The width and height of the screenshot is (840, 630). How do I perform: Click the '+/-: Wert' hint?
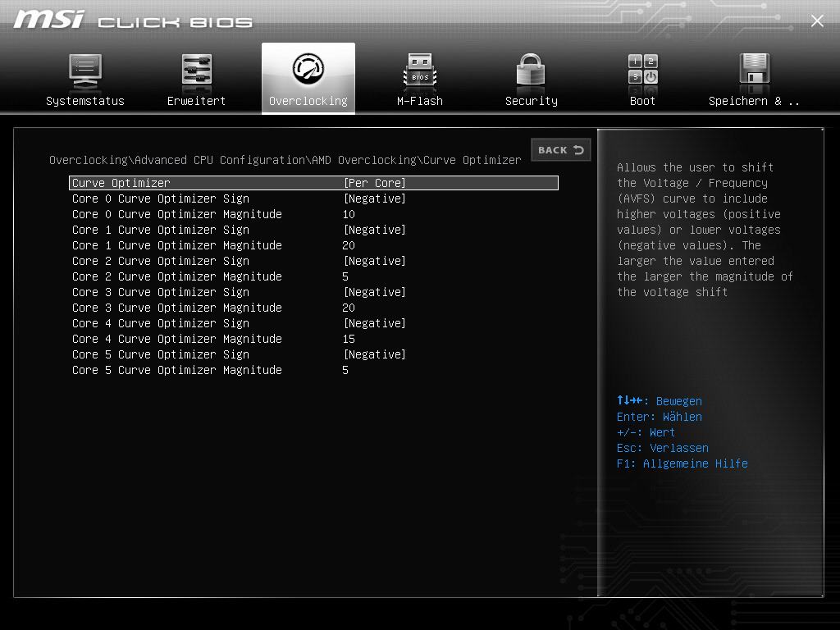click(x=646, y=432)
